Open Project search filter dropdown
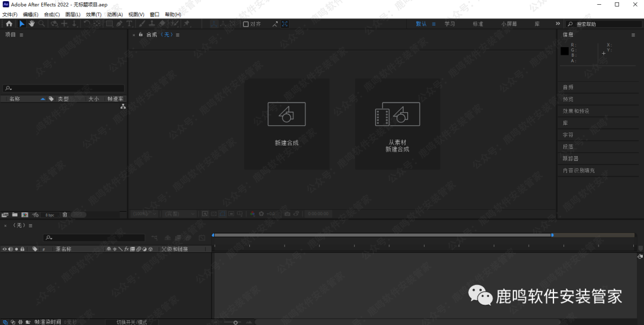 click(x=8, y=88)
